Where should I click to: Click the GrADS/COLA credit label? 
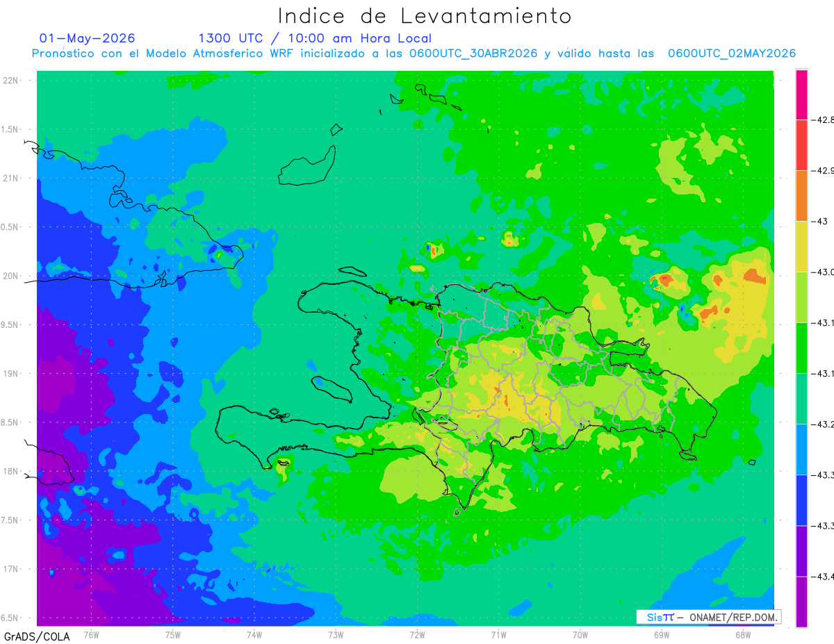[x=32, y=636]
